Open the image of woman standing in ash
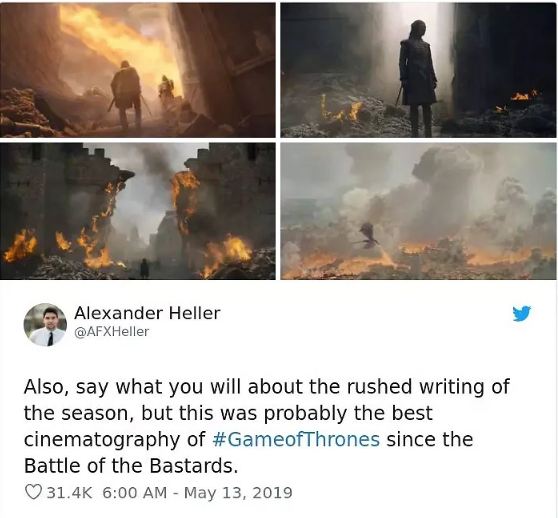 418,70
